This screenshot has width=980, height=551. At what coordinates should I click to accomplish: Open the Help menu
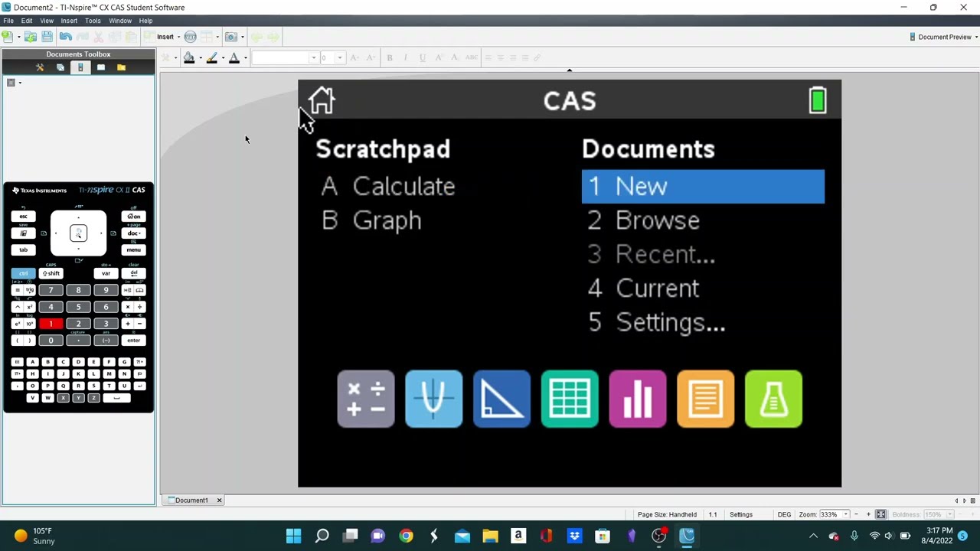point(145,21)
